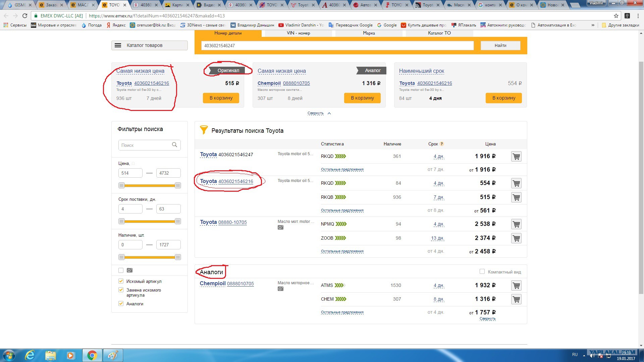Add the ATMS 1 932 ₽ offer to cart
This screenshot has width=644, height=362.
pyautogui.click(x=516, y=286)
